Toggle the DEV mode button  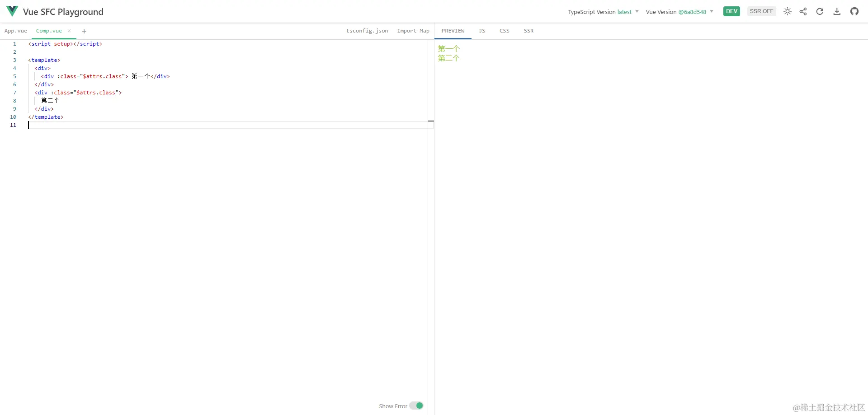[x=731, y=11]
